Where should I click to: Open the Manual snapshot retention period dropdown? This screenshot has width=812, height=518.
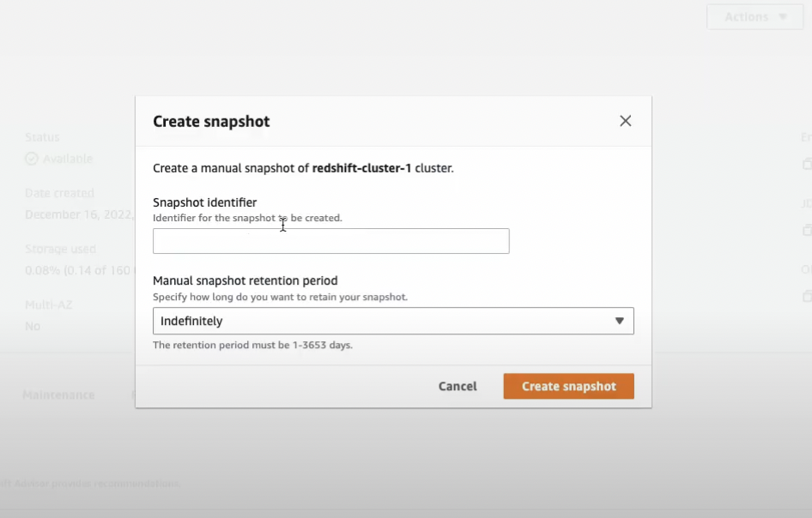point(392,321)
